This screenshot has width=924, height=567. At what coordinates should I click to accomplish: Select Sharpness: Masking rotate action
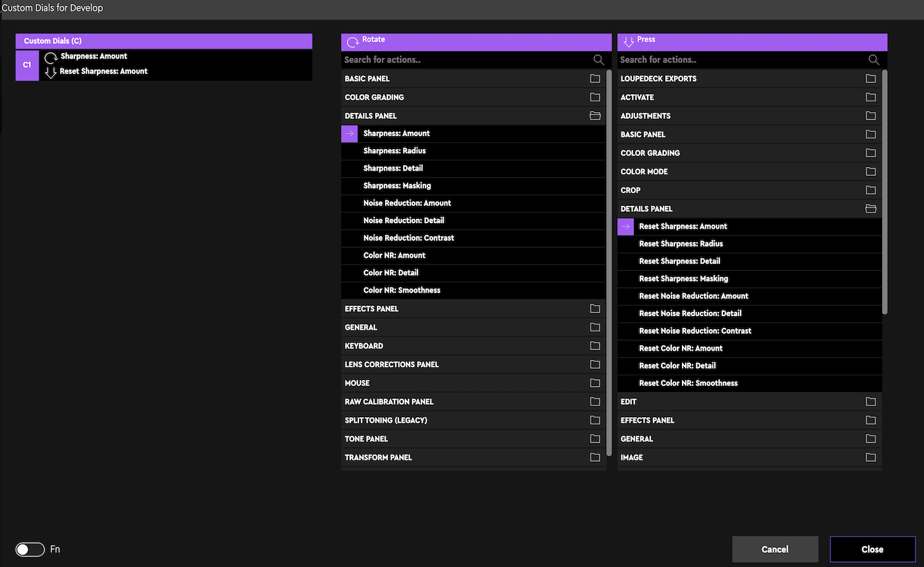coord(473,186)
